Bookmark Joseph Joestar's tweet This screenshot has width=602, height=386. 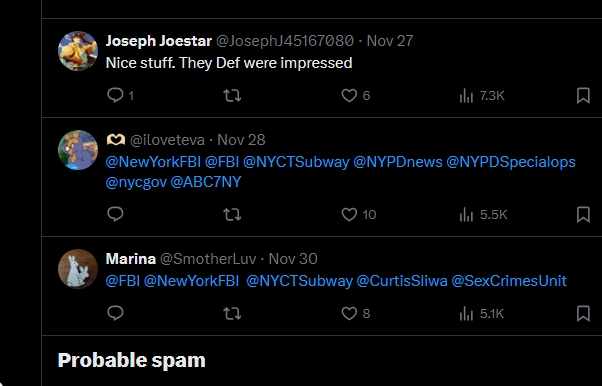coord(583,96)
